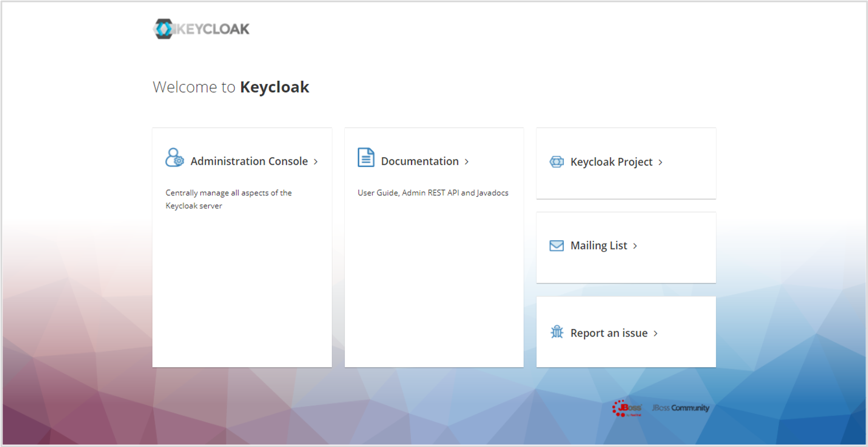
Task: Click the Mailing List envelope icon
Action: pyautogui.click(x=557, y=246)
